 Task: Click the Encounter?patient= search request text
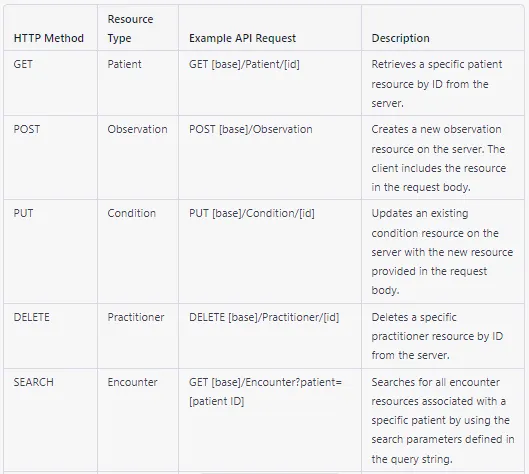tap(265, 392)
